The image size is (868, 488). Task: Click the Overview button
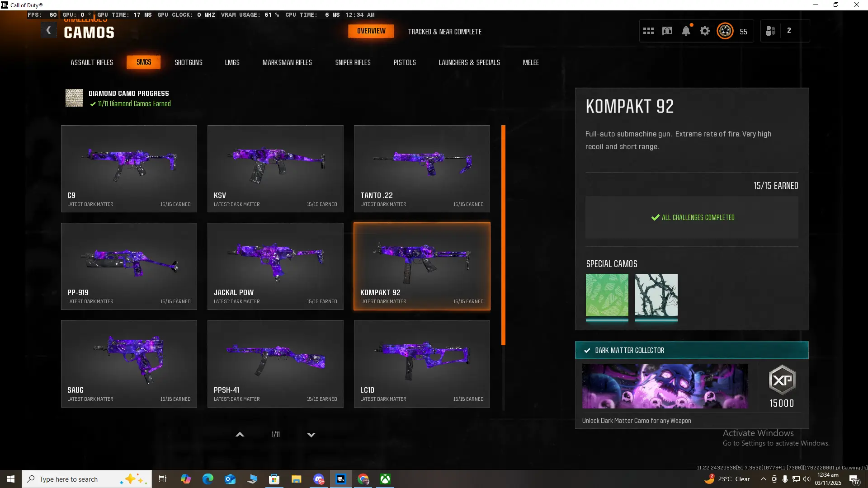(x=371, y=31)
